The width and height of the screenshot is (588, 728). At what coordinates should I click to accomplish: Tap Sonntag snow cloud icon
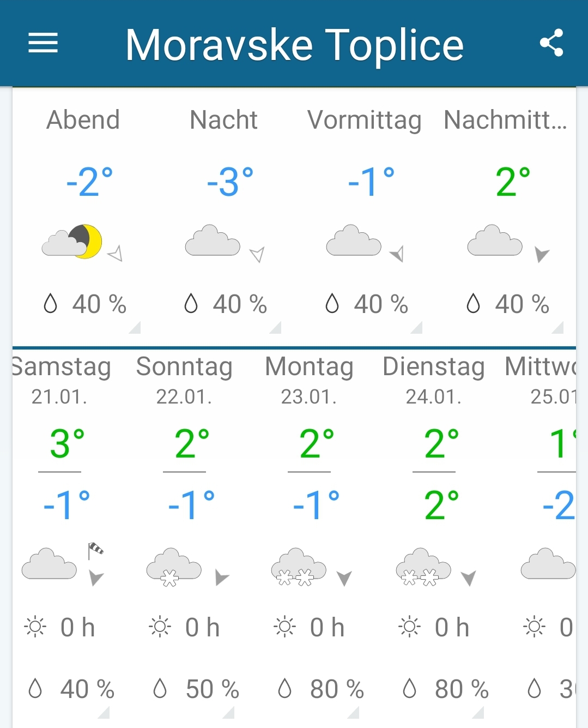click(174, 567)
